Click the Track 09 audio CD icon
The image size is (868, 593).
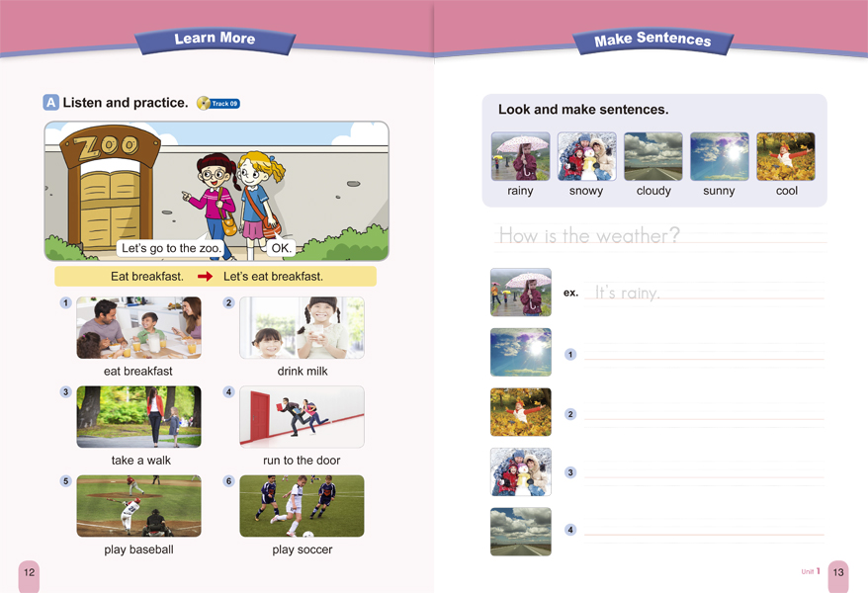coord(218,103)
